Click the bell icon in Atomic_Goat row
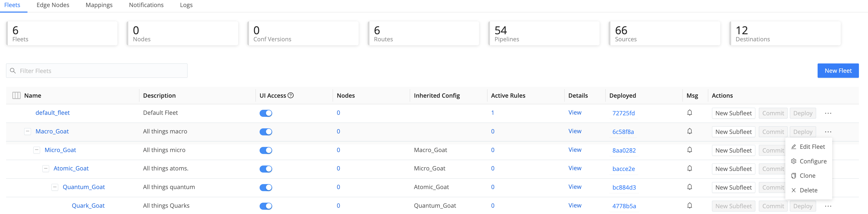The image size is (868, 214). click(x=689, y=169)
